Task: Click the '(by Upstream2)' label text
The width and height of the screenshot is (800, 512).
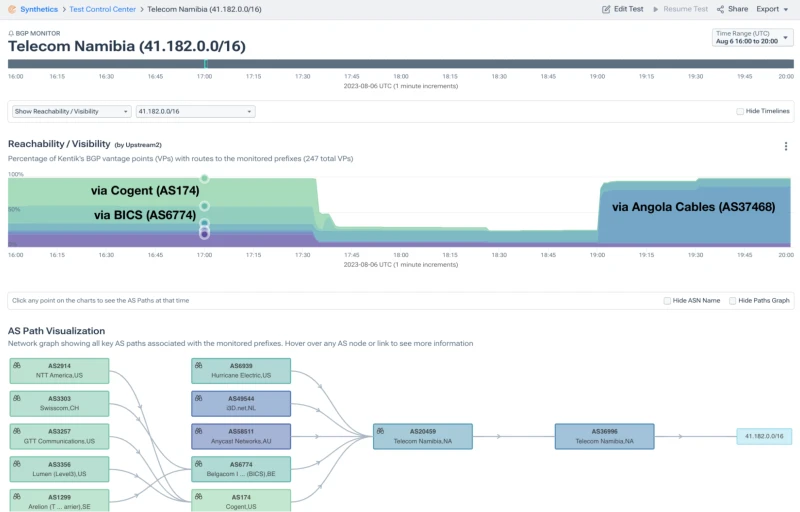Action: click(138, 145)
